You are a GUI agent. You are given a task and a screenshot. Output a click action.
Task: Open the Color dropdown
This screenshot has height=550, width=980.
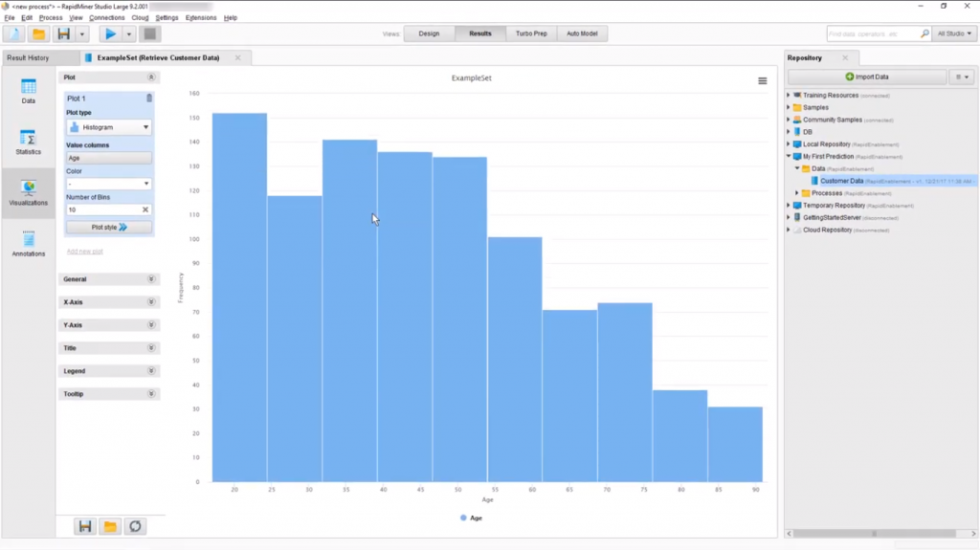pos(109,184)
